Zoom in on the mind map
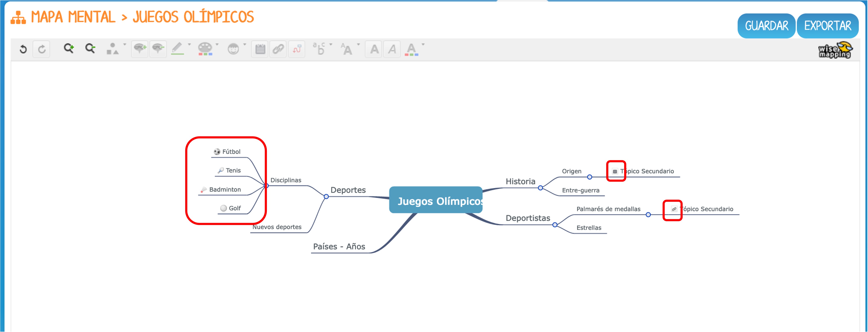This screenshot has width=868, height=332. coord(69,49)
